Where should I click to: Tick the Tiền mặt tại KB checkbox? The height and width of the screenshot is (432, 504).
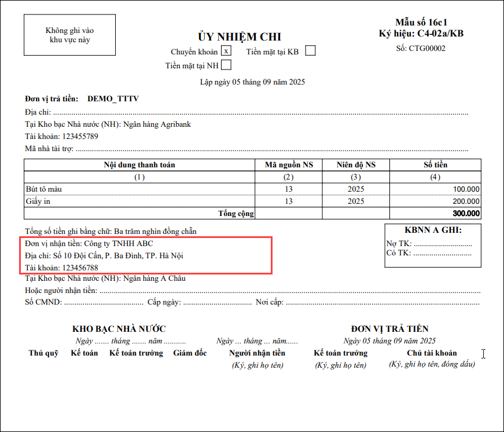pyautogui.click(x=310, y=50)
